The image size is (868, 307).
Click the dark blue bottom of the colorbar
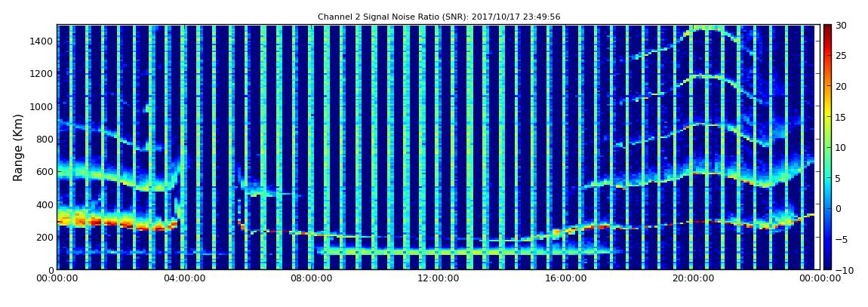point(827,266)
